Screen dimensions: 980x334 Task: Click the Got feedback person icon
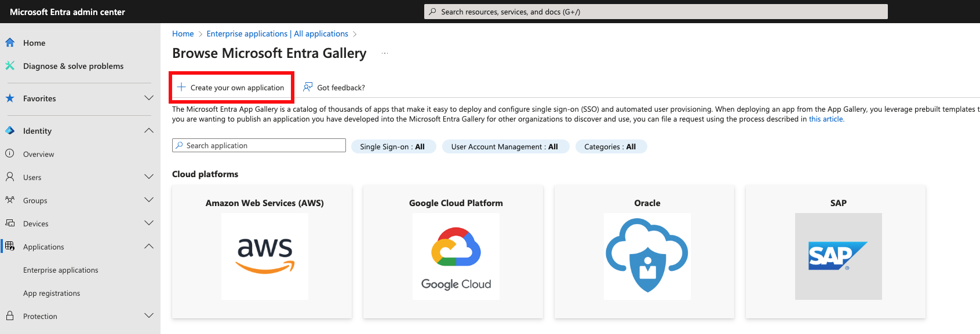(x=308, y=87)
